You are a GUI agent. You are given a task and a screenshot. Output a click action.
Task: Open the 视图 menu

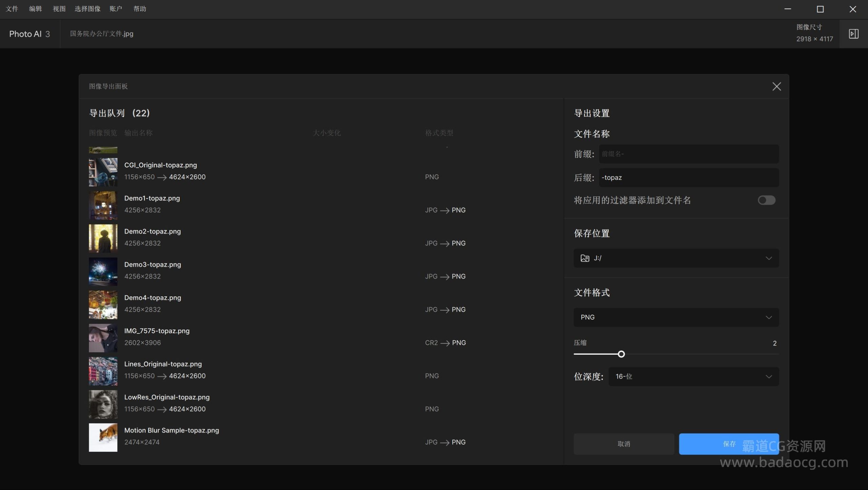click(59, 9)
